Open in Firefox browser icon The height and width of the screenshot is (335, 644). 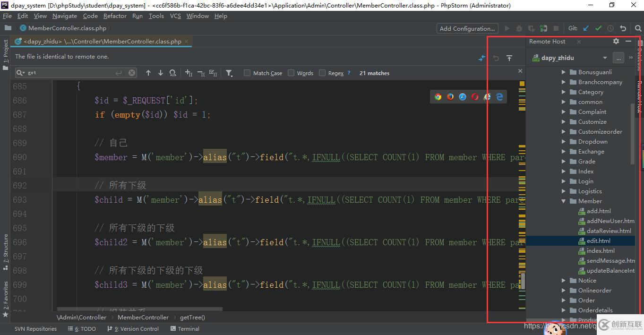[x=450, y=97]
